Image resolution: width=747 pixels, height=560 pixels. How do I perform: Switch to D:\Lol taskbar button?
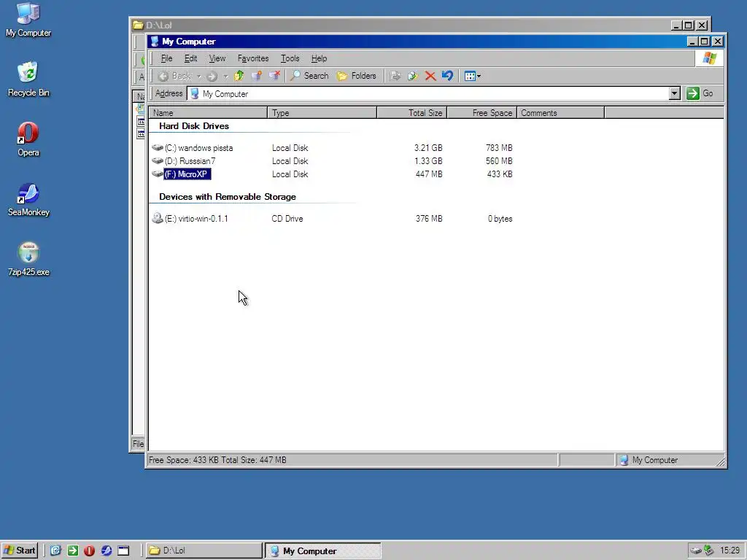coord(204,551)
